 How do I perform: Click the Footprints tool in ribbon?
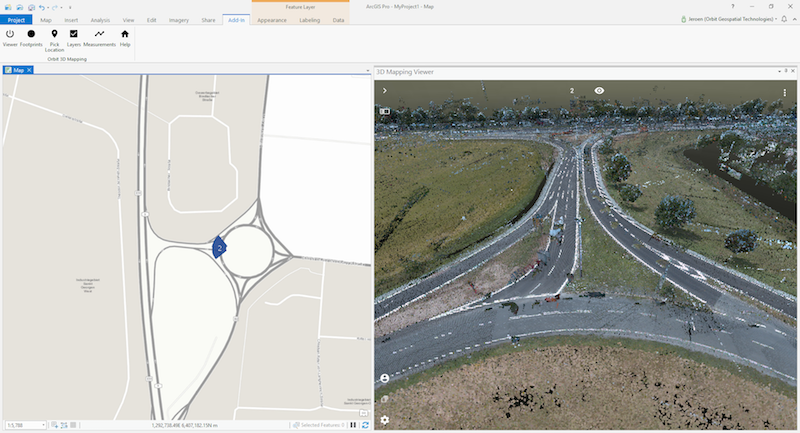tap(31, 35)
